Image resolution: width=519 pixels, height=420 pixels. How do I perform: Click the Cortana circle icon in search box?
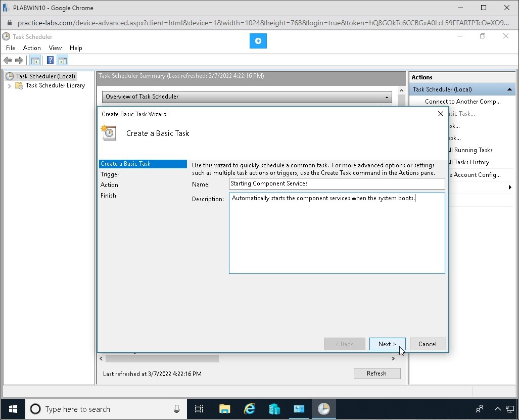35,409
